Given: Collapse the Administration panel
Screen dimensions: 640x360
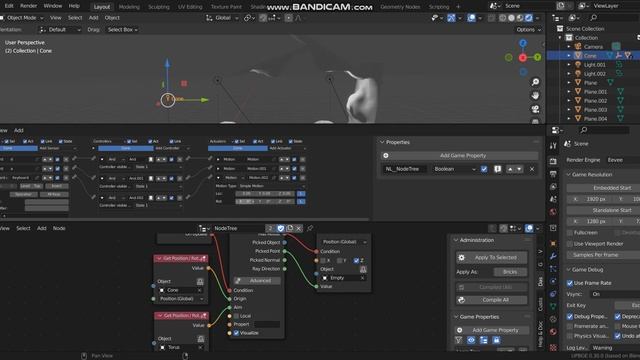Looking at the screenshot, I should tap(456, 240).
